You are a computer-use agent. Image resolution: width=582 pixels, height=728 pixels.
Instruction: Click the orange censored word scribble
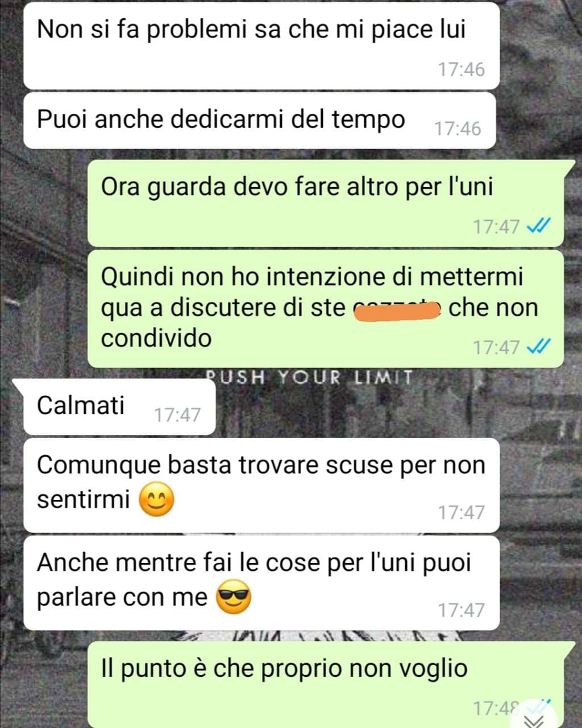(x=397, y=309)
